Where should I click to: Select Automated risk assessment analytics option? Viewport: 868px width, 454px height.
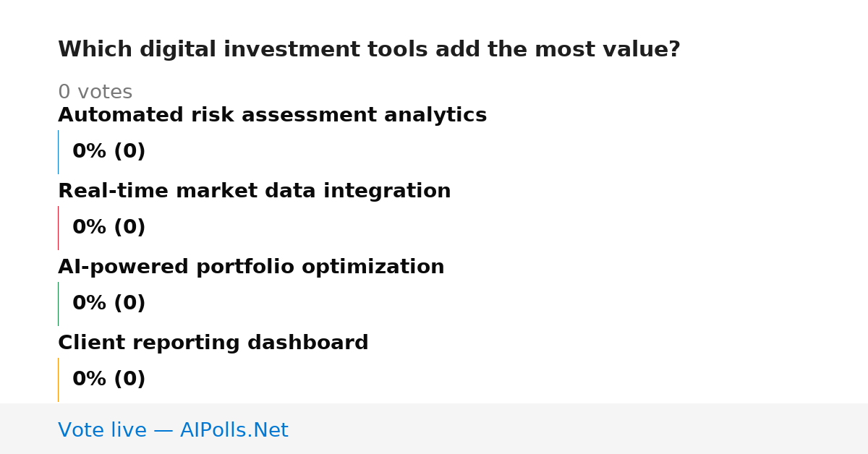[x=272, y=115]
